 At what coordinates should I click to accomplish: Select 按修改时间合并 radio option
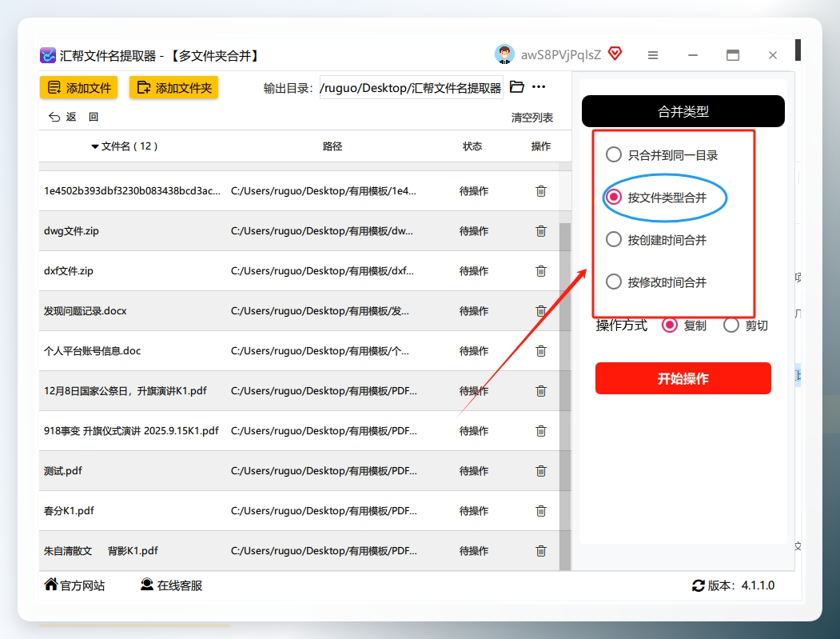coord(613,282)
